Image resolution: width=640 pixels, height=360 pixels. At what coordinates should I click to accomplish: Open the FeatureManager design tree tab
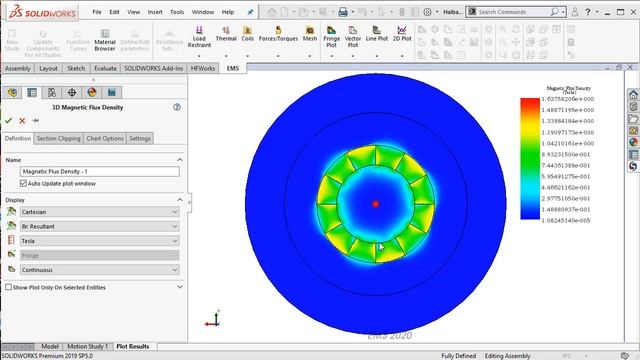pos(12,93)
